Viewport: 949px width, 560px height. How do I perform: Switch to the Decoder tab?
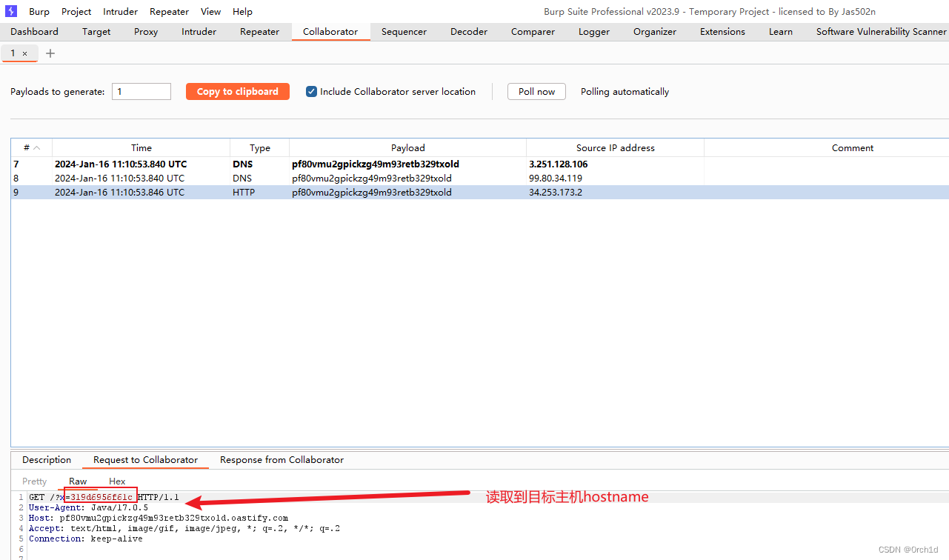[x=469, y=32]
